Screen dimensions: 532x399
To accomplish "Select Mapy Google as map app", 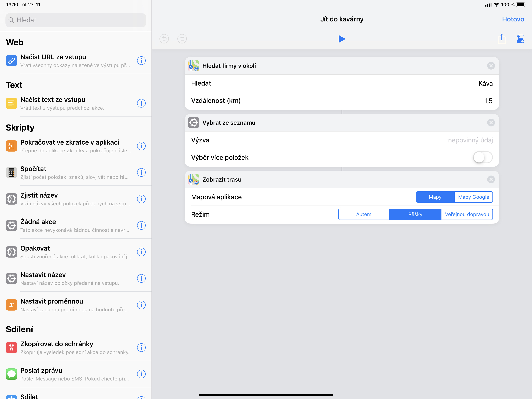I will (473, 197).
